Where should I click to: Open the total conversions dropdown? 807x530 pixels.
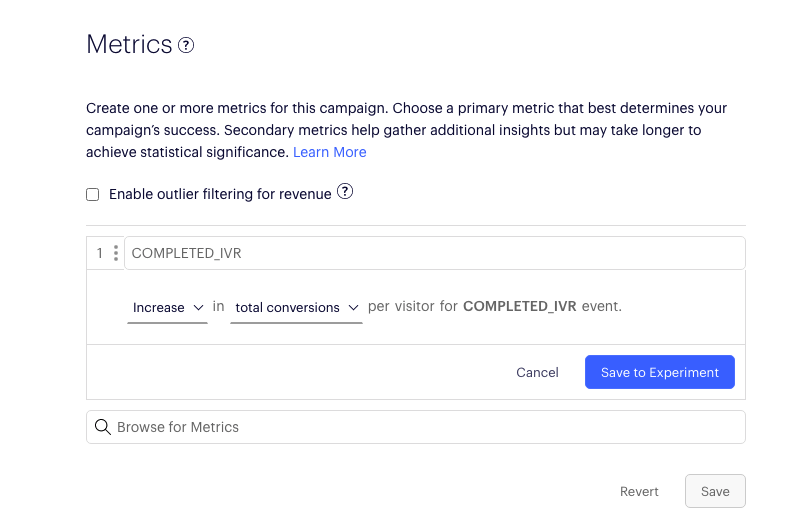click(296, 307)
